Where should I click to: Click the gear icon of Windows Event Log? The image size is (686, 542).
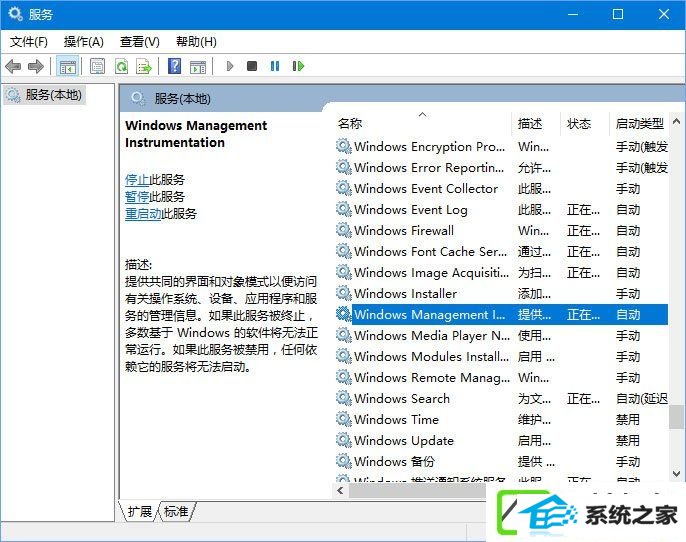pos(344,209)
